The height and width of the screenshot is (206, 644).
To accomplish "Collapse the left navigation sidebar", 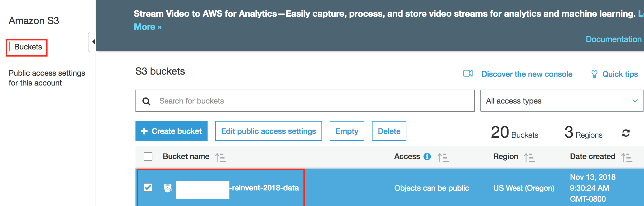I will tap(93, 42).
